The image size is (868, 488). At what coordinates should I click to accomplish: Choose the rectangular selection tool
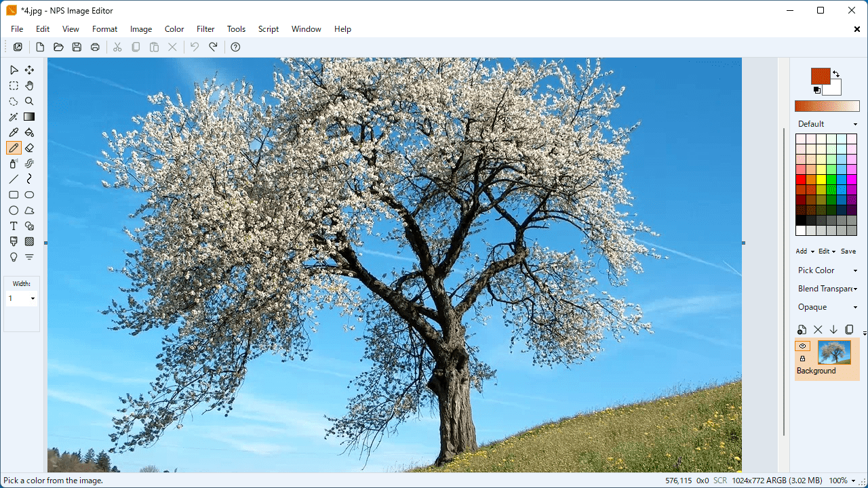pyautogui.click(x=14, y=85)
